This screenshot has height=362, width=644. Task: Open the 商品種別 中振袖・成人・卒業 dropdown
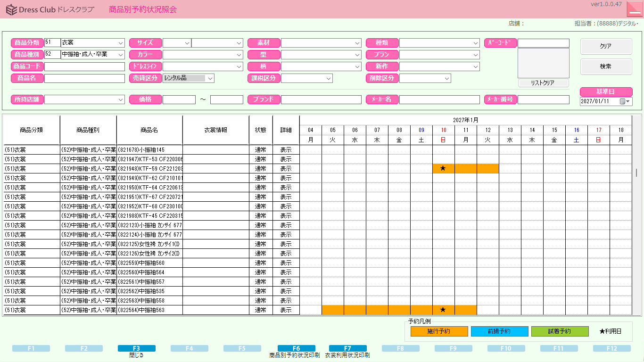coord(121,55)
